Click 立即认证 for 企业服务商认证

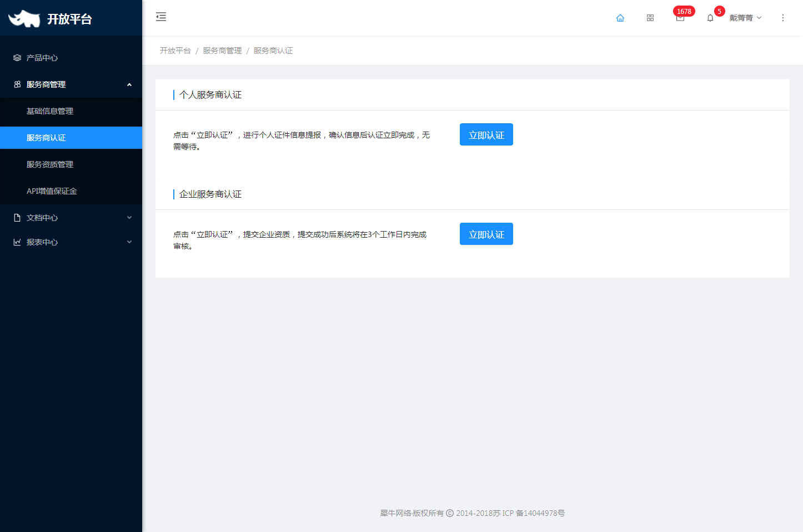486,234
